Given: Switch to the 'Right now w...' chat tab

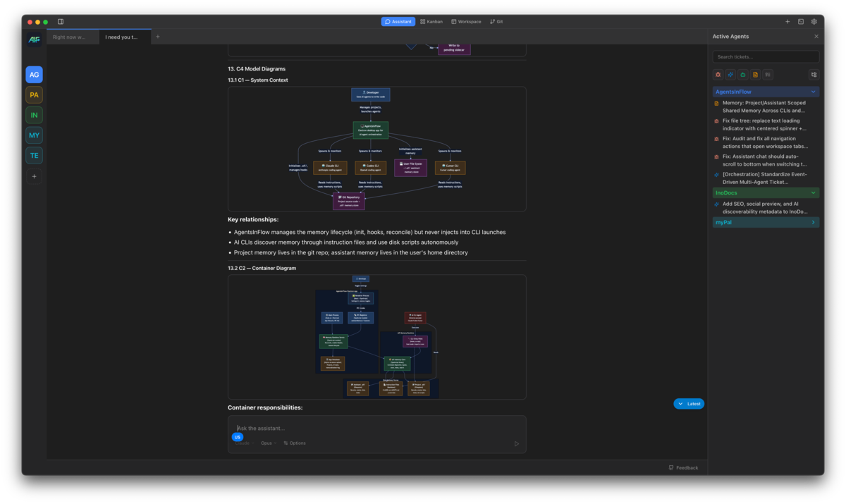Looking at the screenshot, I should 73,37.
